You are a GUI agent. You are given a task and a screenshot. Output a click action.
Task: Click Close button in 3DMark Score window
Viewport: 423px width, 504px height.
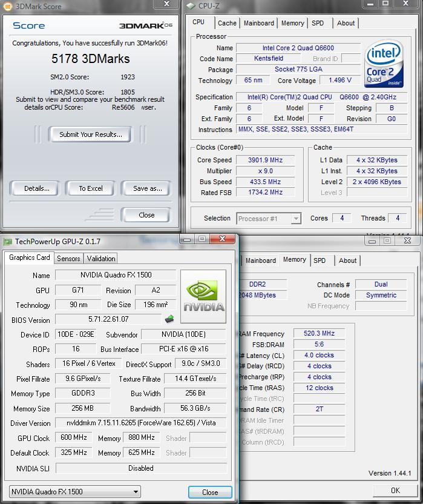coord(146,214)
